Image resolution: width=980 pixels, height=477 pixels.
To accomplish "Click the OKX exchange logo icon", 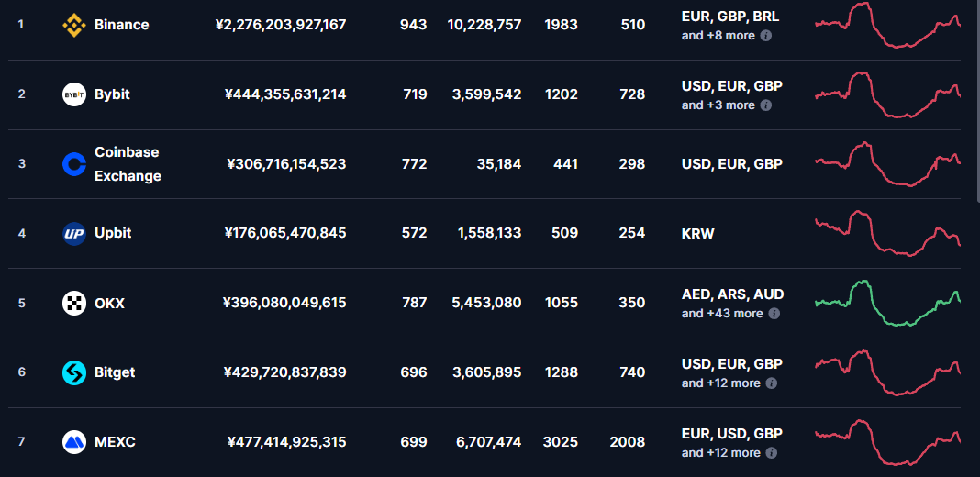I will click(x=74, y=304).
